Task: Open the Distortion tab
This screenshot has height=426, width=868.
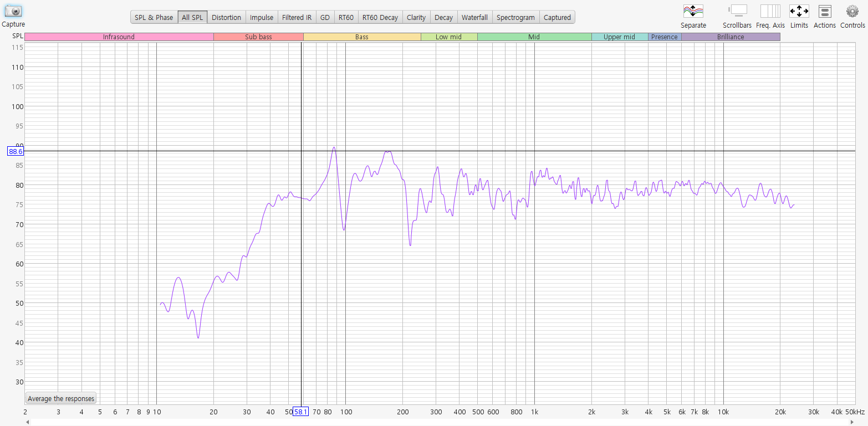Action: tap(226, 17)
